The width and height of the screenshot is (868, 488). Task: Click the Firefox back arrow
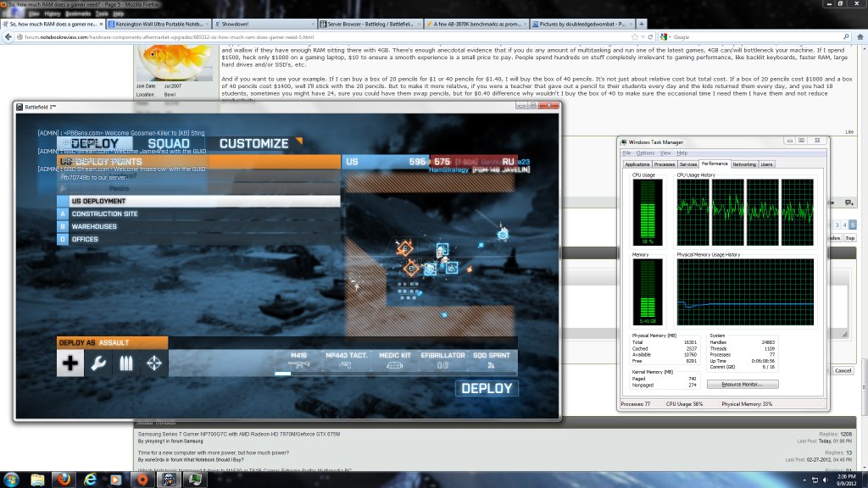(x=8, y=37)
